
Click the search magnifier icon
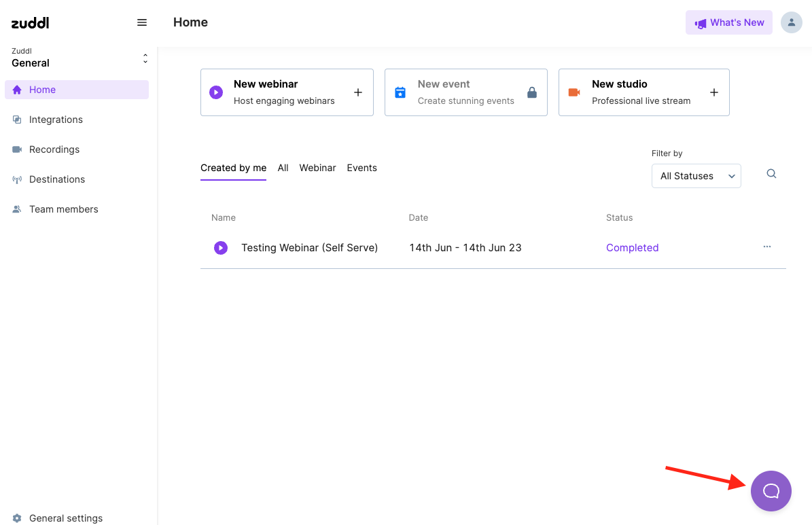[771, 174]
